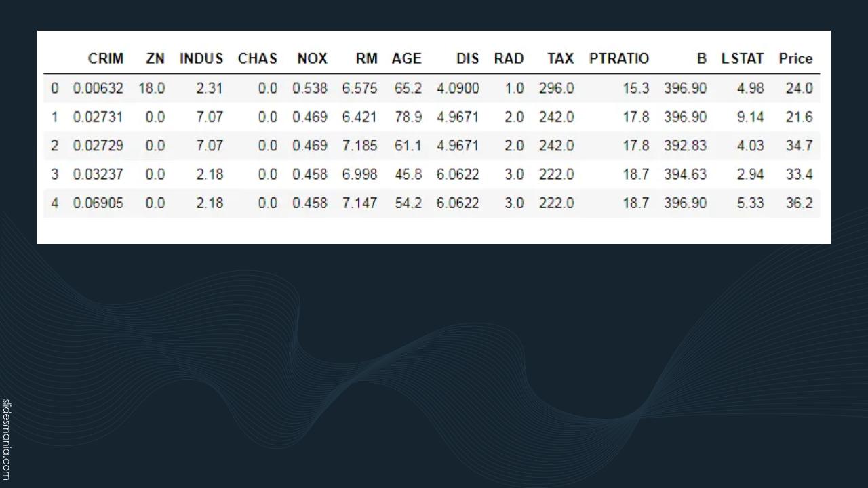Select the PTRATIO column header
The image size is (868, 488).
(x=618, y=58)
